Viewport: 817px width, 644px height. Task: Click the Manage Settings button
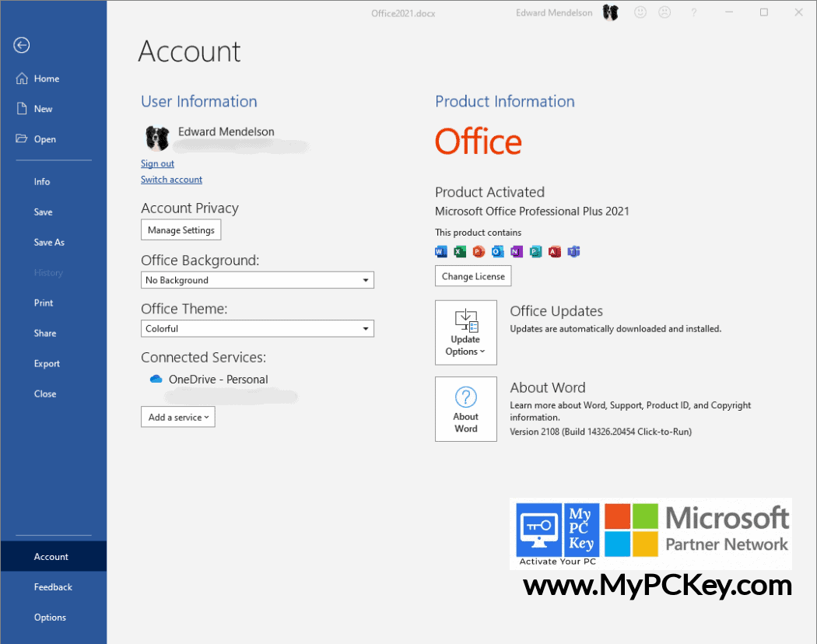(181, 229)
